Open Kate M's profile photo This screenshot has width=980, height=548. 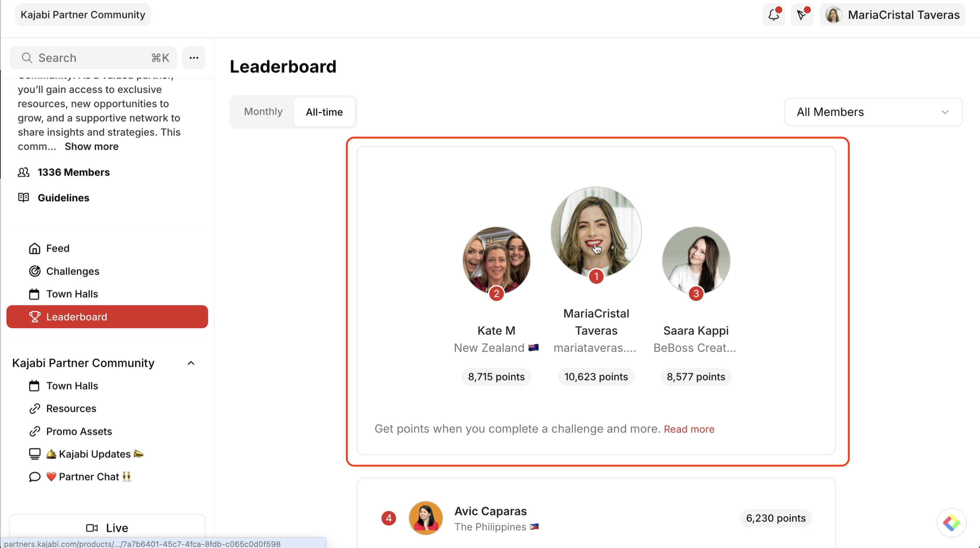[x=496, y=259]
